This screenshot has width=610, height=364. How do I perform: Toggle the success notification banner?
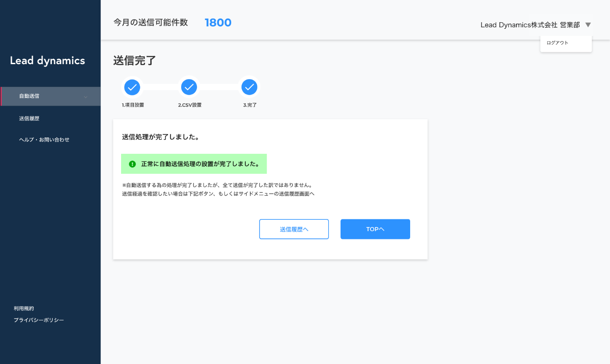[193, 163]
